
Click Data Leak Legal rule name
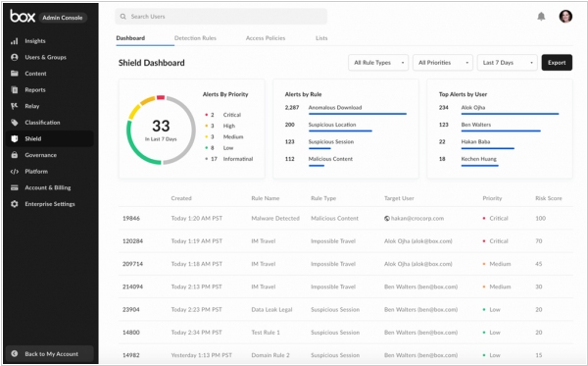[x=271, y=310]
